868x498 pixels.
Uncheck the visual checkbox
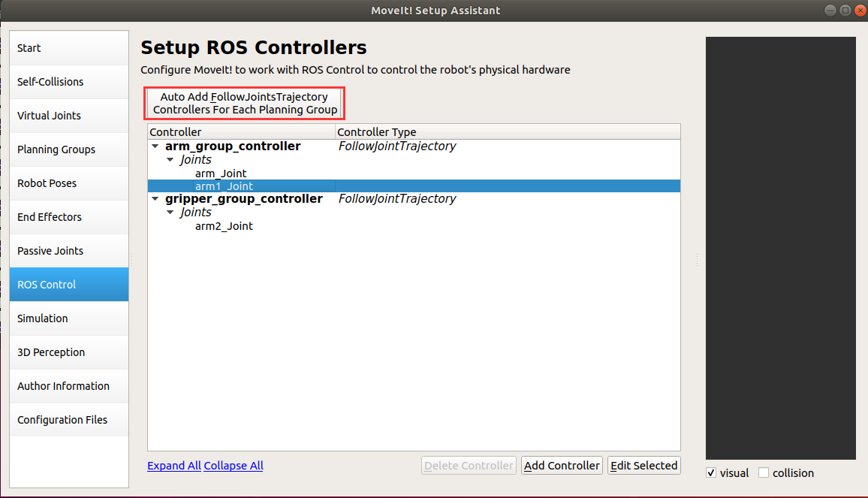click(x=711, y=473)
